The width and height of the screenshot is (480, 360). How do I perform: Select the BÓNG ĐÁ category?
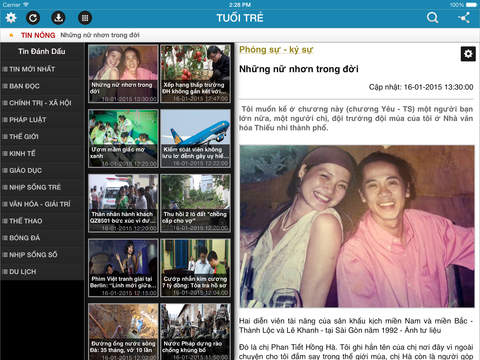point(42,238)
